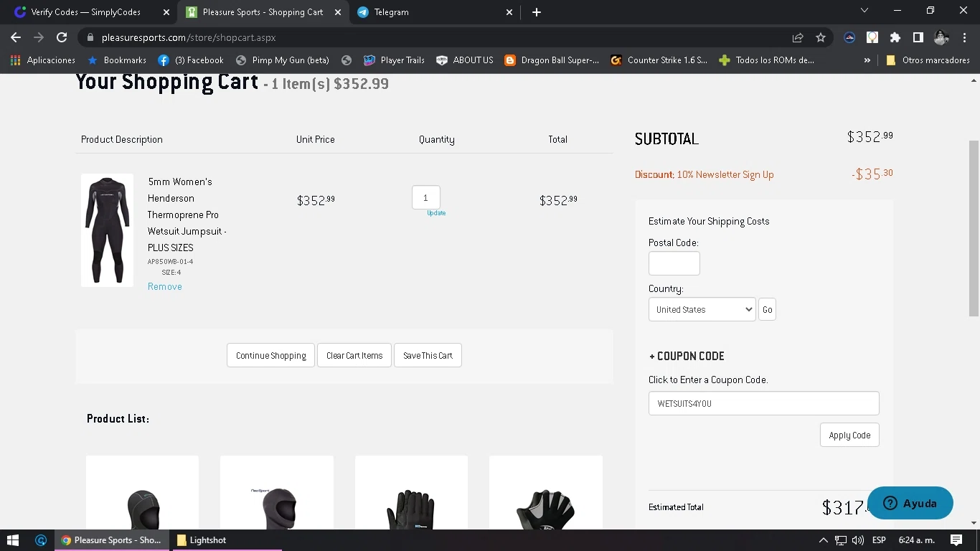Open volume control in tray
The width and height of the screenshot is (980, 551).
(859, 540)
